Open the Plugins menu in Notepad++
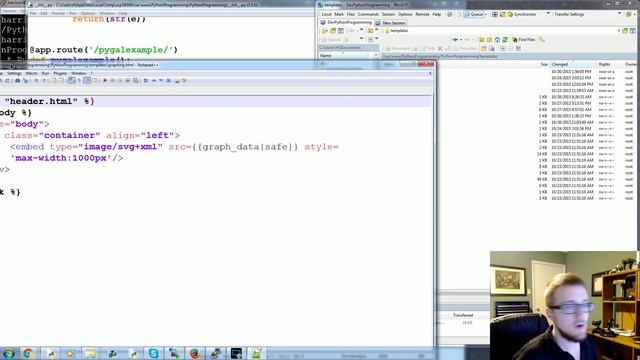The height and width of the screenshot is (360, 640). [60, 73]
